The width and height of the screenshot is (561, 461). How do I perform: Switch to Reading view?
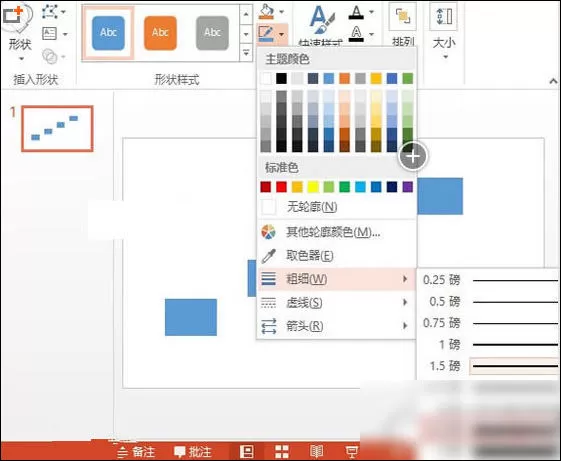[x=317, y=452]
